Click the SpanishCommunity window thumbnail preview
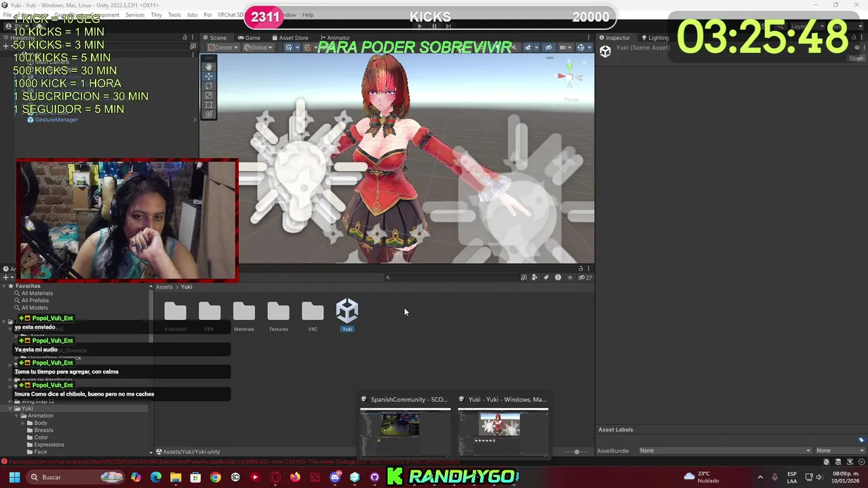 405,432
